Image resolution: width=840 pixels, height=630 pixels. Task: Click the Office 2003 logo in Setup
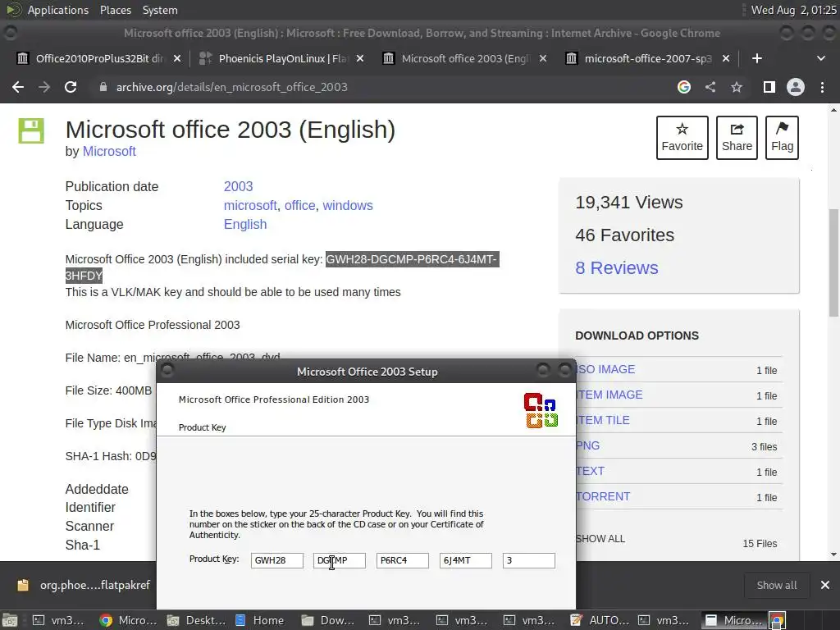(541, 410)
